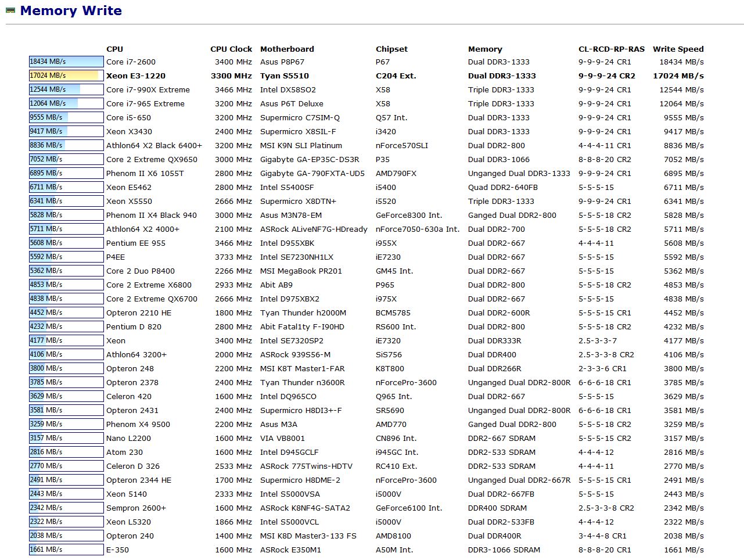Click Core i7-990X Extreme CPU name

[148, 89]
